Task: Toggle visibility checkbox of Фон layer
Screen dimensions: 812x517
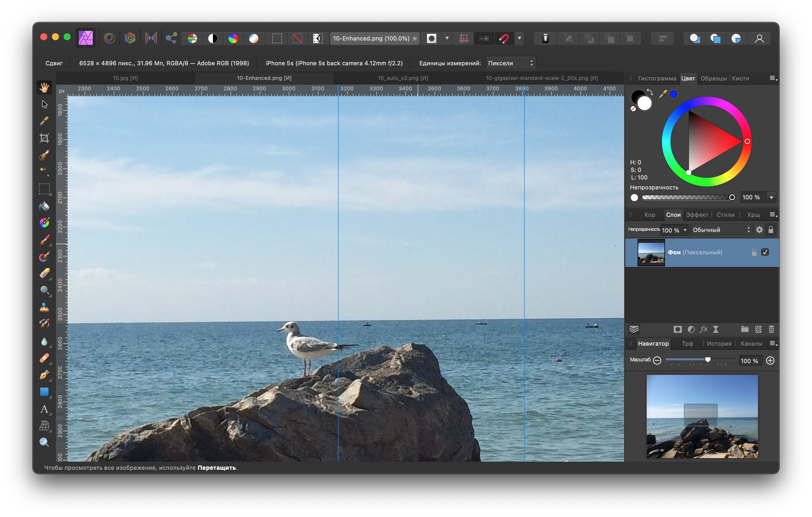Action: coord(765,252)
